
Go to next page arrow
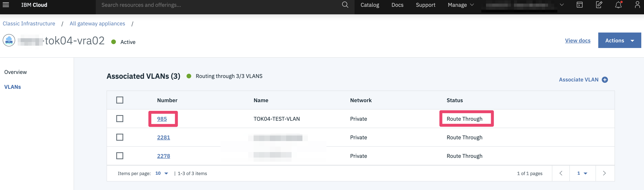(604, 173)
